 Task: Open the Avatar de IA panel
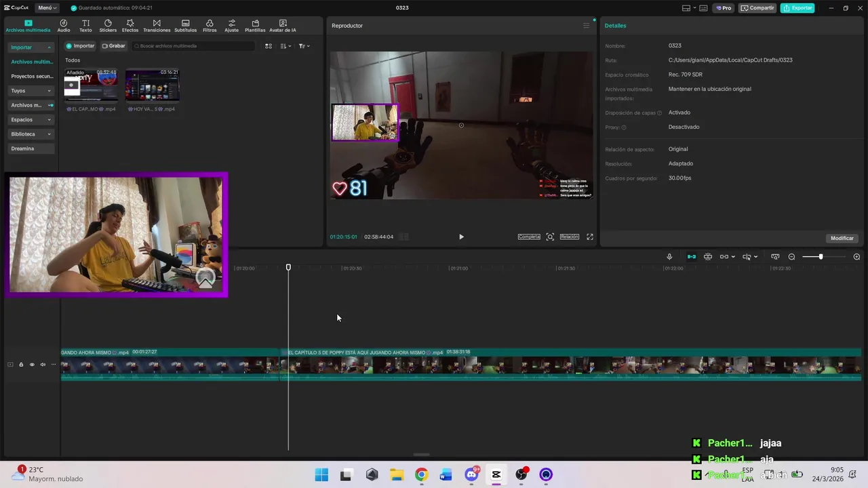click(283, 26)
